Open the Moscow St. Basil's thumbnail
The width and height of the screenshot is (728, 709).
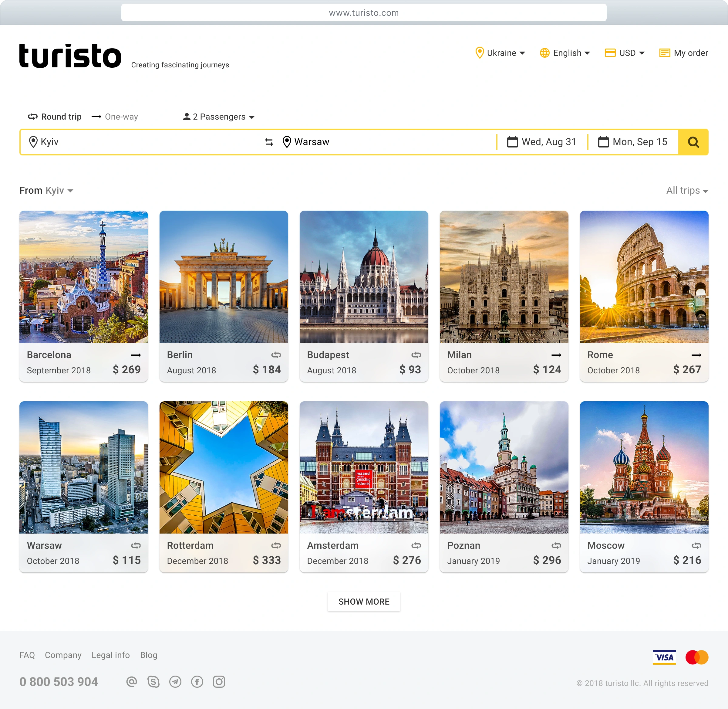click(644, 467)
